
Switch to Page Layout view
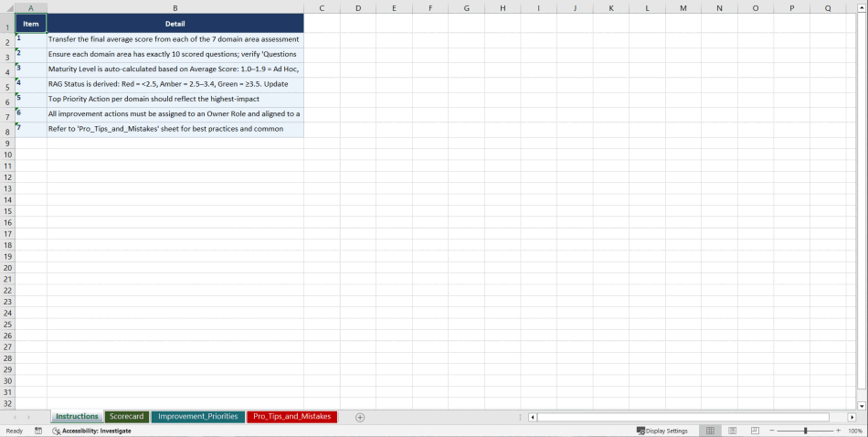tap(733, 431)
